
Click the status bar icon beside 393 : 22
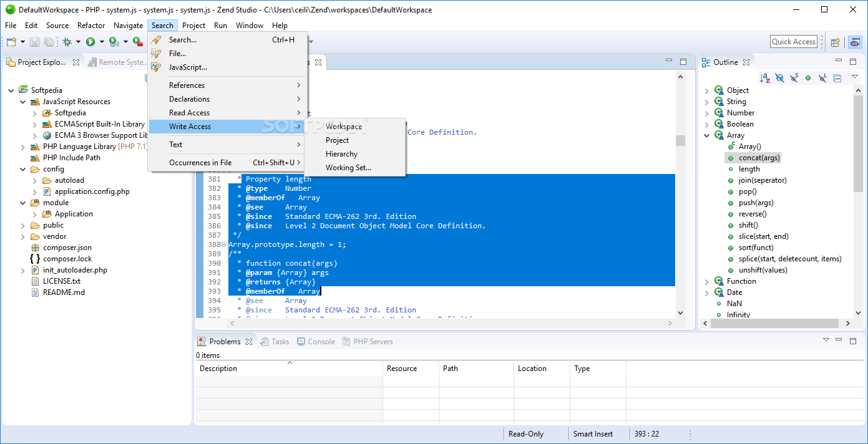[689, 434]
